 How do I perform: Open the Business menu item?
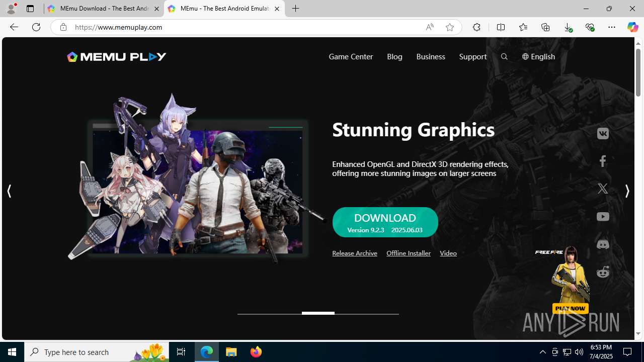pos(431,57)
